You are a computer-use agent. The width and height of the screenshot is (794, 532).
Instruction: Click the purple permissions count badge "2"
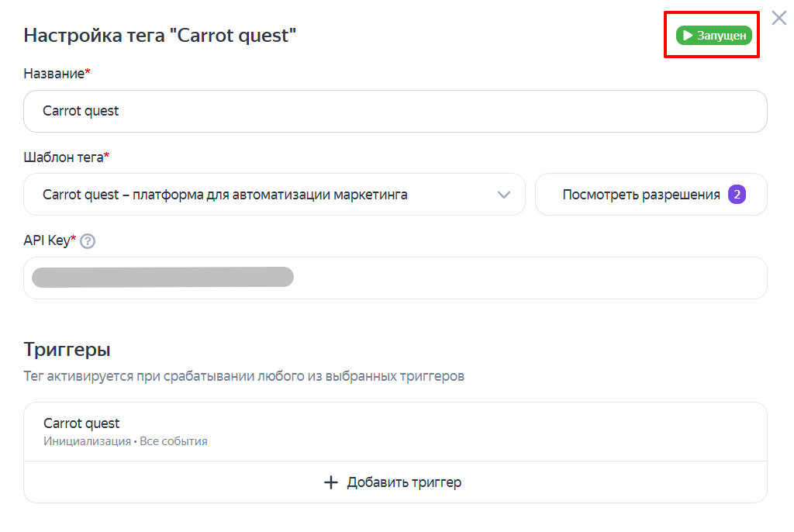click(x=737, y=195)
